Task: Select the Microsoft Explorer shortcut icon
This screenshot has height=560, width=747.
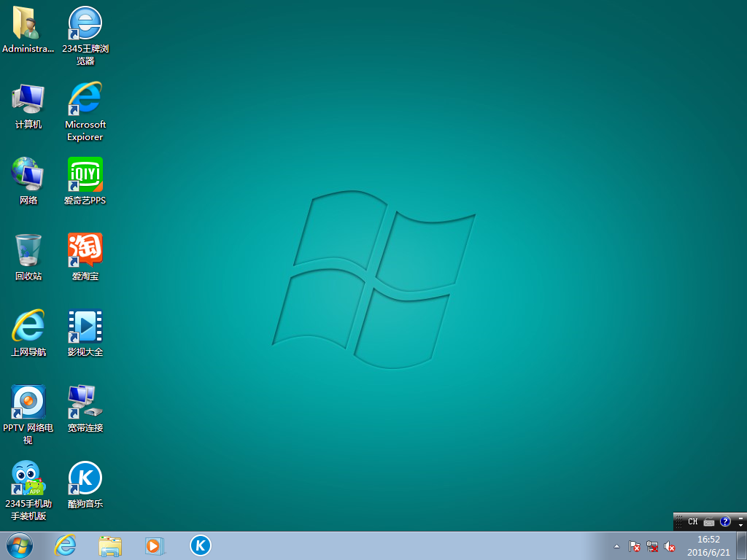Action: click(x=85, y=112)
